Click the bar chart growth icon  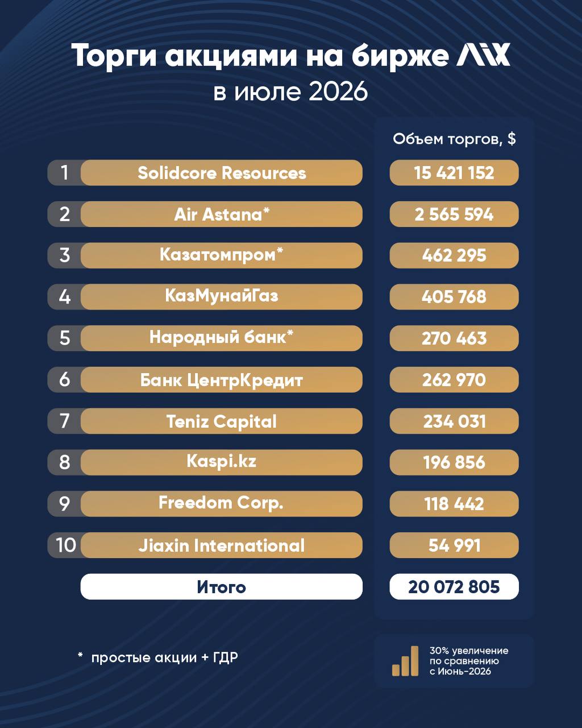coord(405,661)
